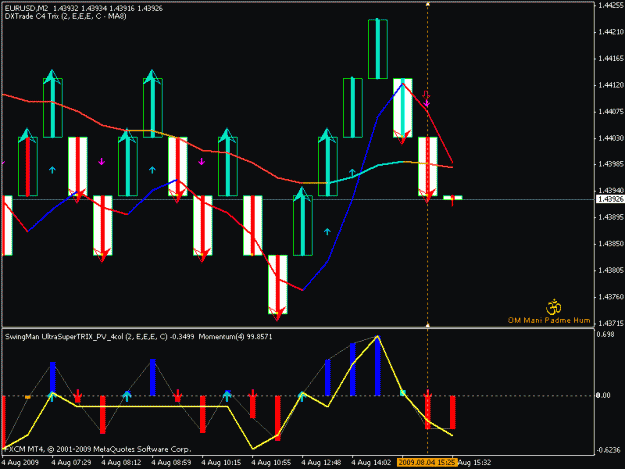Click the 1.43805 price axis label

(611, 271)
